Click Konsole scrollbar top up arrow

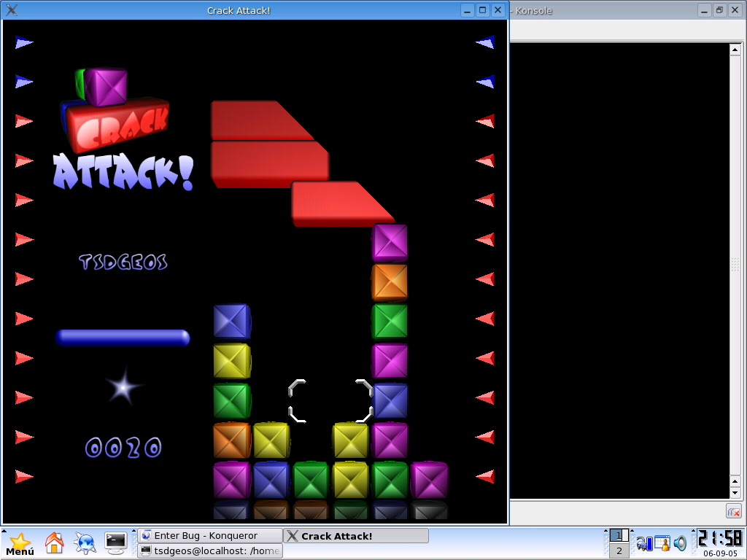click(735, 50)
